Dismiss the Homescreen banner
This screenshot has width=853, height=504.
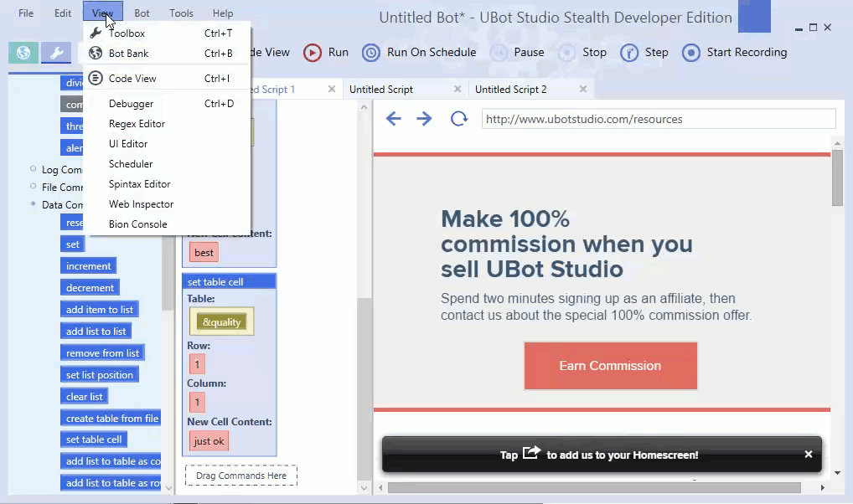pos(809,454)
